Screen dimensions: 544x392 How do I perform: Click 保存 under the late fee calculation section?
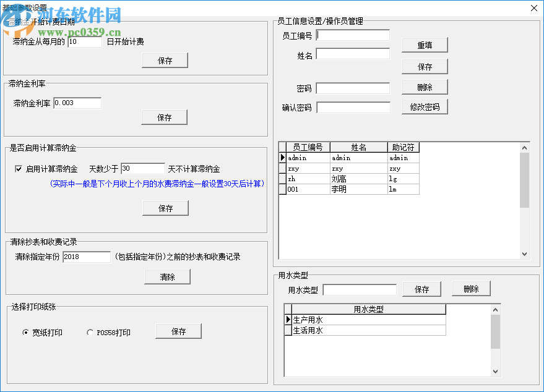165,208
